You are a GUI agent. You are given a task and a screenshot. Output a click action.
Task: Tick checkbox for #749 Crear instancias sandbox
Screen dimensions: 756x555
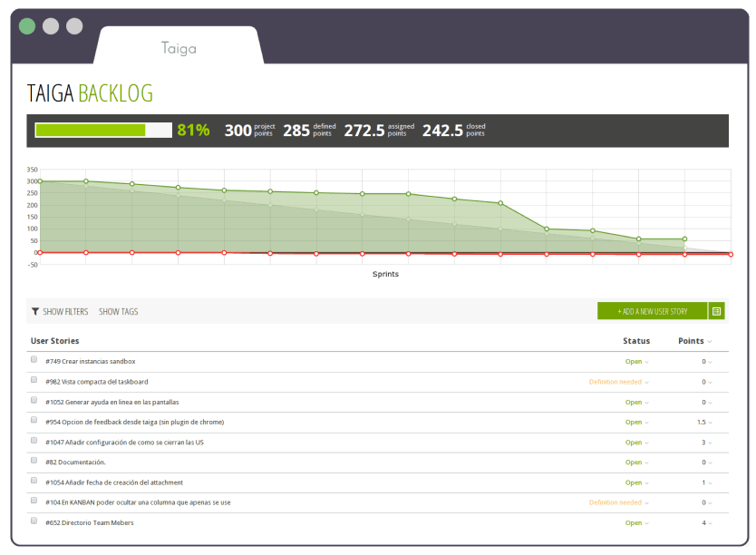click(34, 360)
